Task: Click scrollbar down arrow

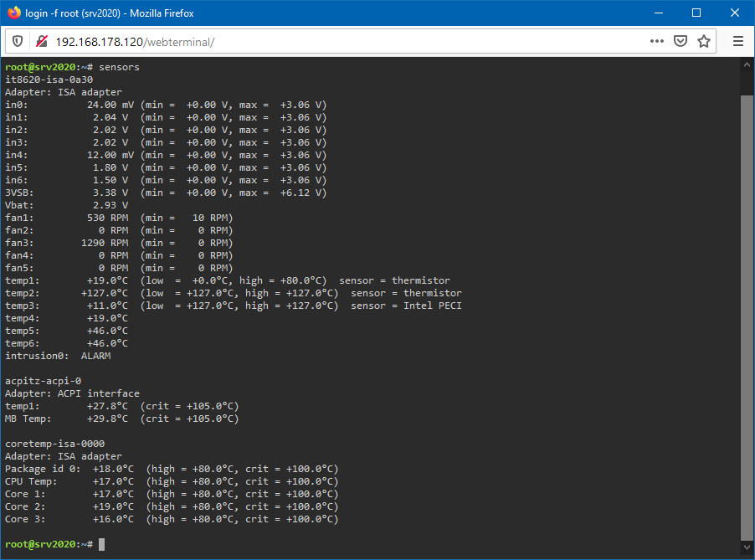Action: click(747, 547)
